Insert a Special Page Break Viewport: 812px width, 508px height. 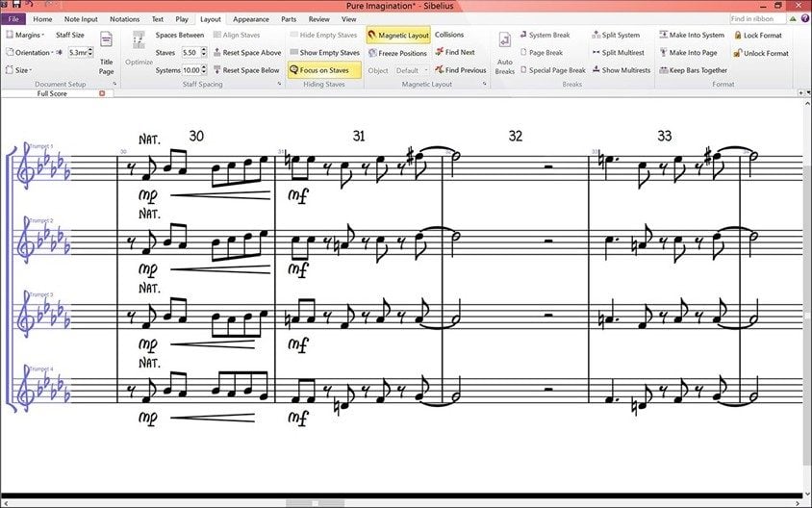coord(552,70)
